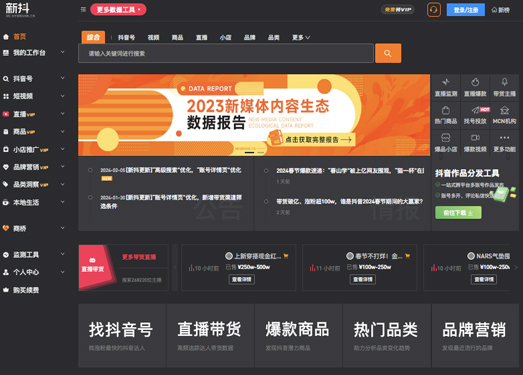The width and height of the screenshot is (523, 375).
Task: Collapse the sidebar with the menu icon
Action: click(83, 9)
